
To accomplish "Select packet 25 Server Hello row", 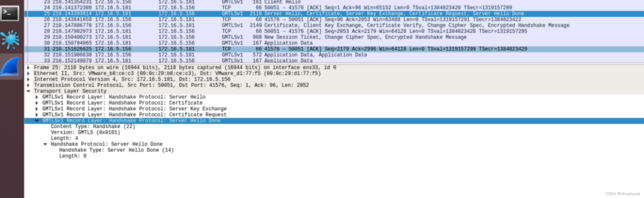I will click(334, 14).
